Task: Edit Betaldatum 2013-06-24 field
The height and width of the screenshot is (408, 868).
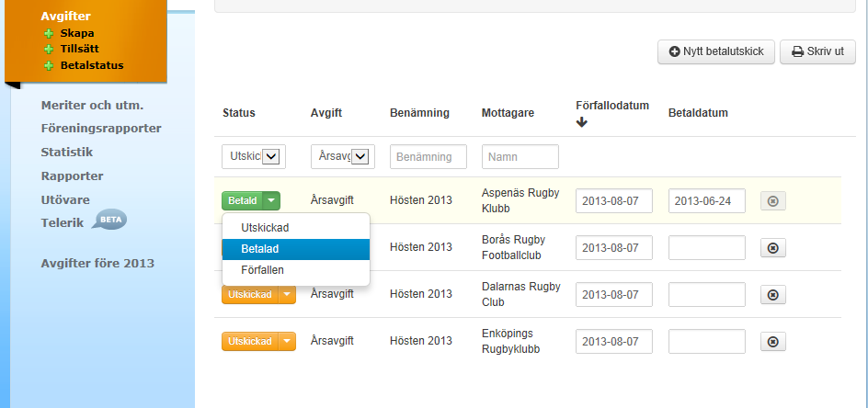Action: (707, 201)
